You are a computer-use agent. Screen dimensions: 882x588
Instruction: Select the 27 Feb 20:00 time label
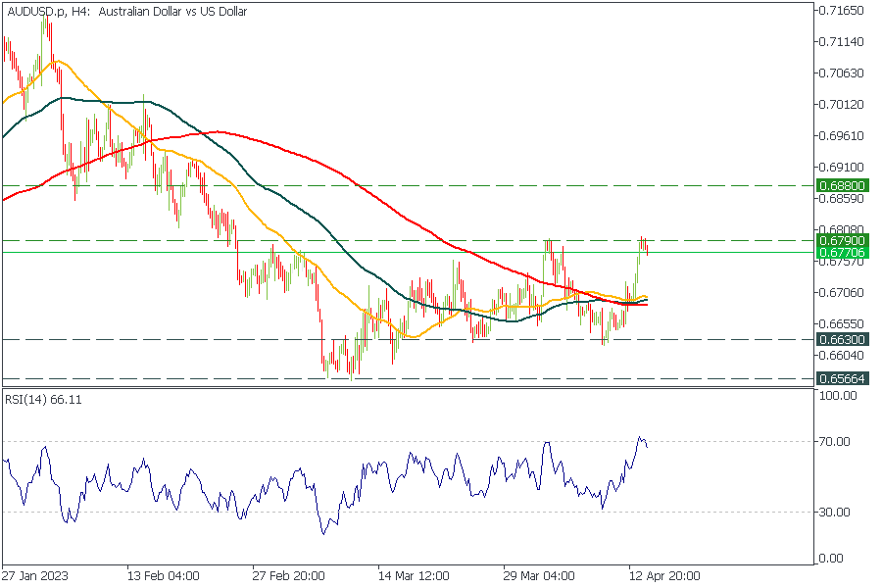click(x=289, y=575)
